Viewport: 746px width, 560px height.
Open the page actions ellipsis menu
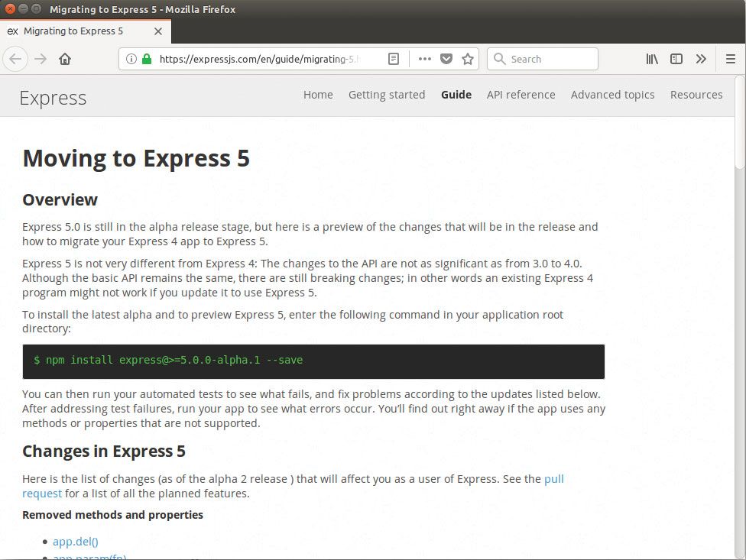pyautogui.click(x=425, y=59)
